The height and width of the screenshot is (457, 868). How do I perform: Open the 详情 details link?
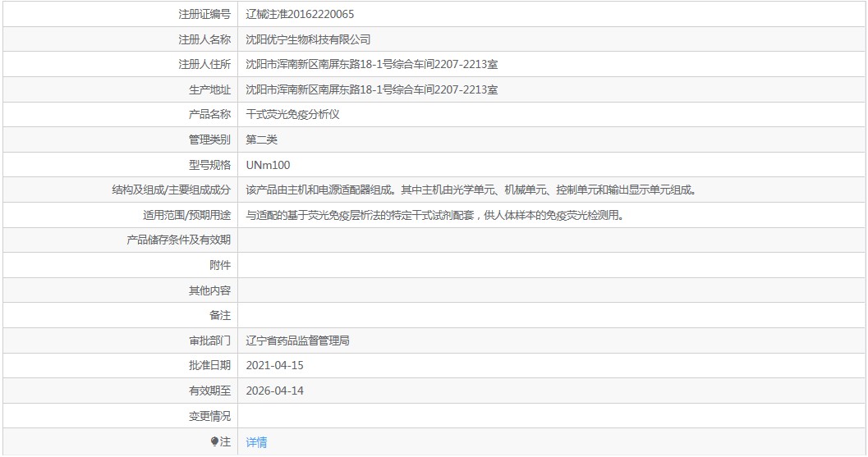[256, 442]
